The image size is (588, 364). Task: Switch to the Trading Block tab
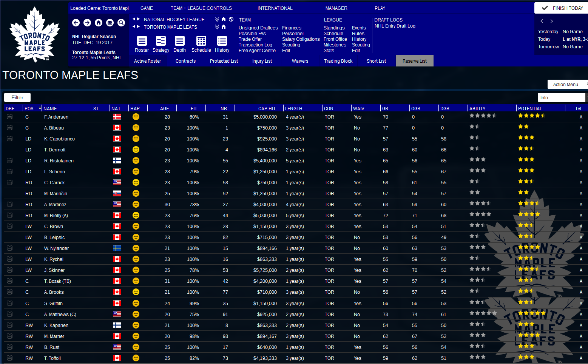point(338,61)
